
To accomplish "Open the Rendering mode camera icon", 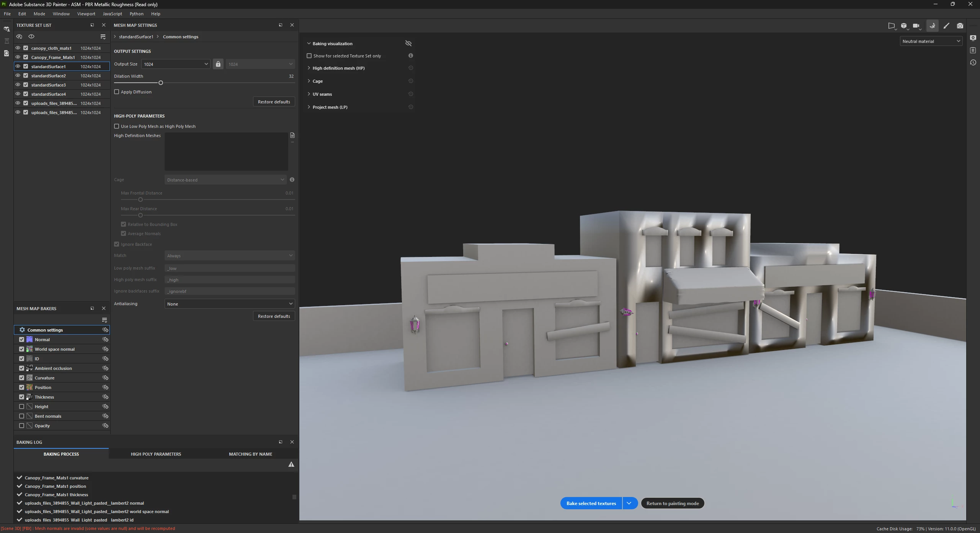I will click(x=960, y=26).
